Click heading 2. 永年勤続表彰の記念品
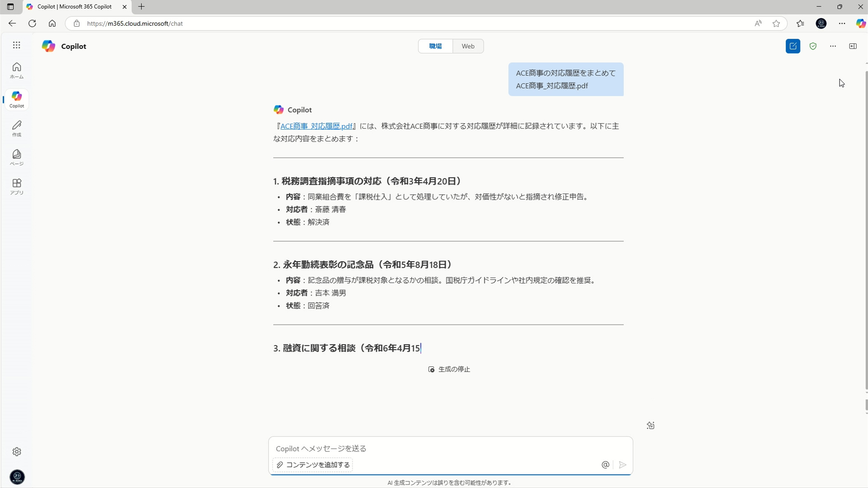 pos(363,265)
